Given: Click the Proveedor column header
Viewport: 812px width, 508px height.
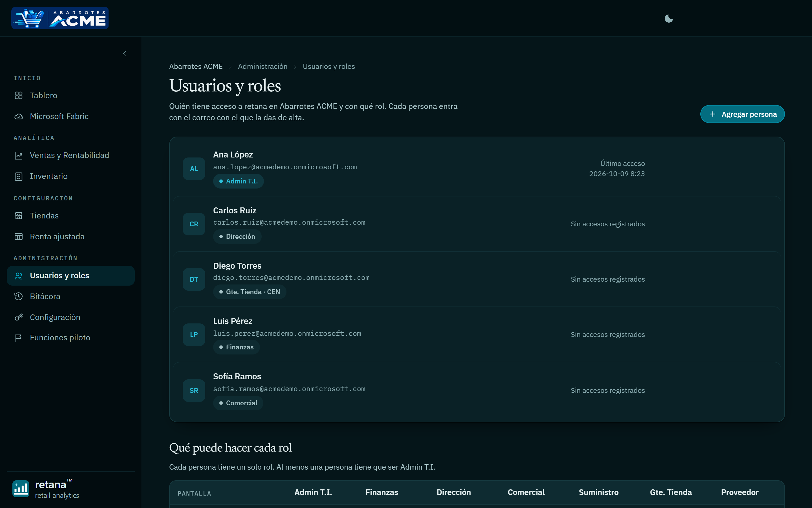Looking at the screenshot, I should point(740,492).
